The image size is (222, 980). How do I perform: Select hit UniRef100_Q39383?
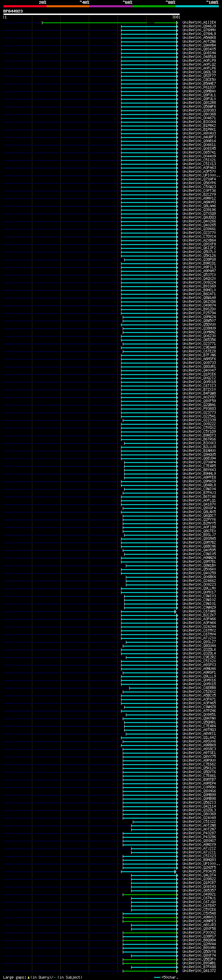(199, 111)
